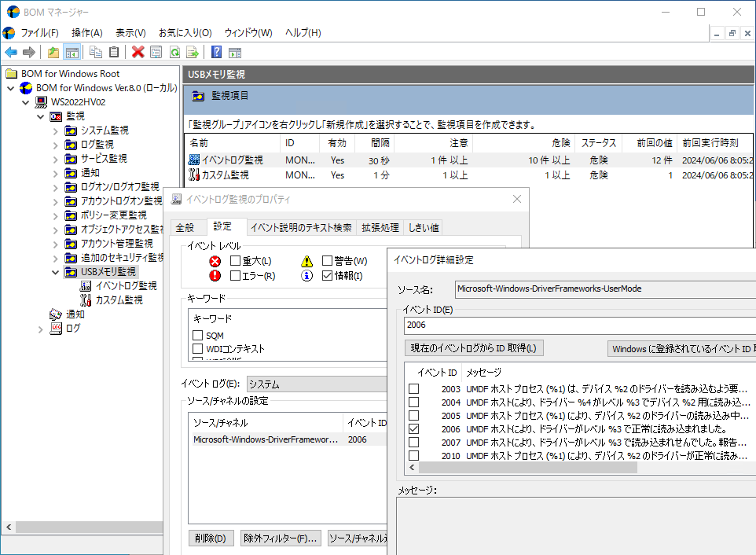Click the 削除(D) button
This screenshot has width=756, height=555.
[x=211, y=538]
